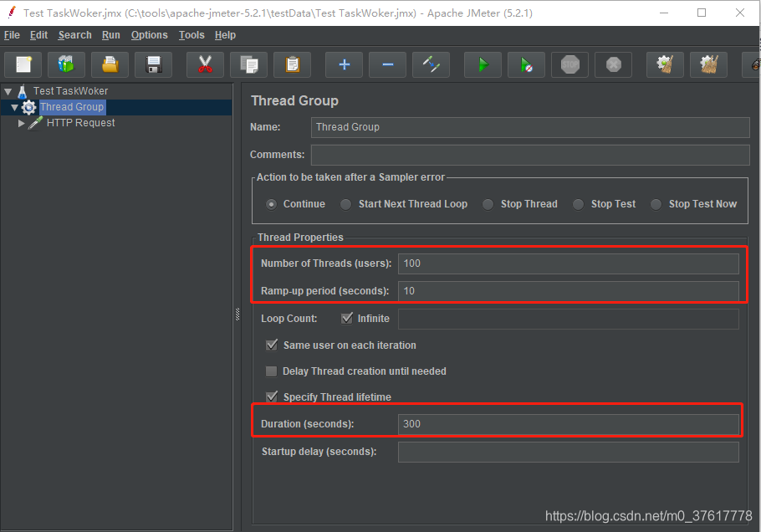This screenshot has height=532, width=761.
Task: Open the Tools menu
Action: point(192,35)
